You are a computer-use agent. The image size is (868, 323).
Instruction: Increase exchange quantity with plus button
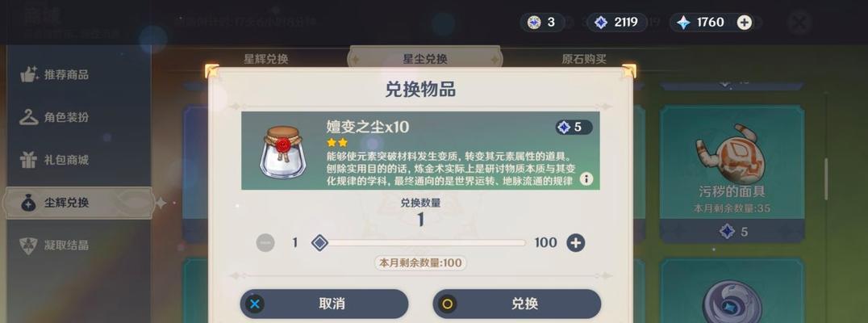click(576, 243)
